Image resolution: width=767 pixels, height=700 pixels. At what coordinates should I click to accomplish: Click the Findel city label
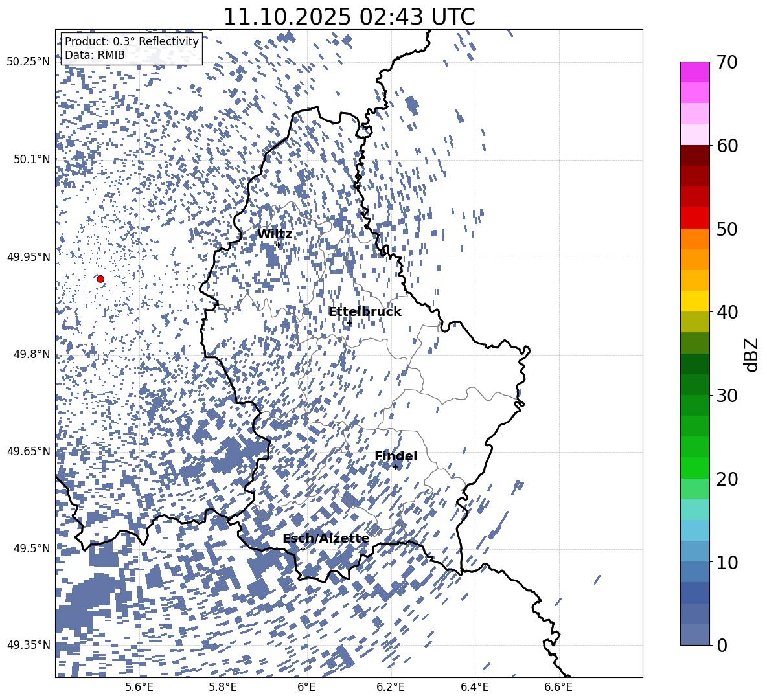[x=396, y=456]
